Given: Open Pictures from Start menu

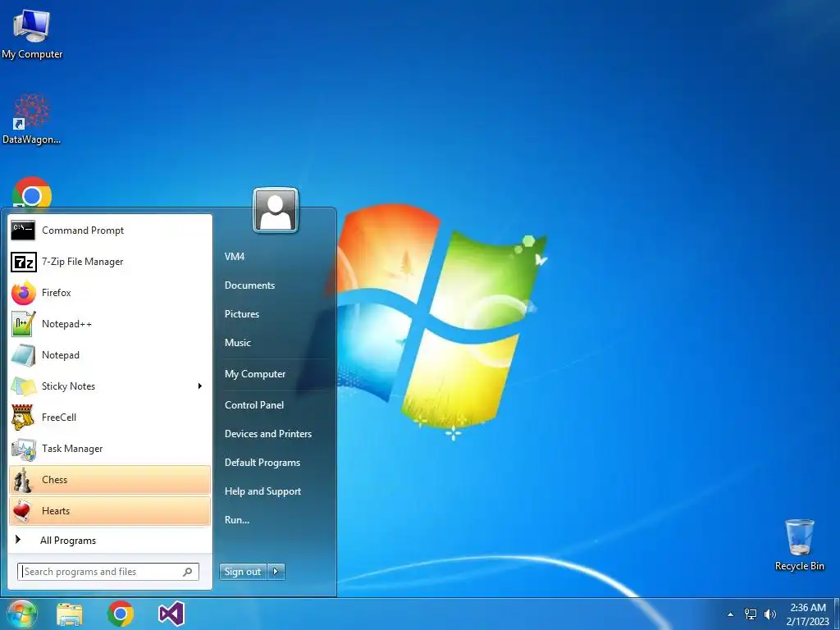Looking at the screenshot, I should click(242, 314).
